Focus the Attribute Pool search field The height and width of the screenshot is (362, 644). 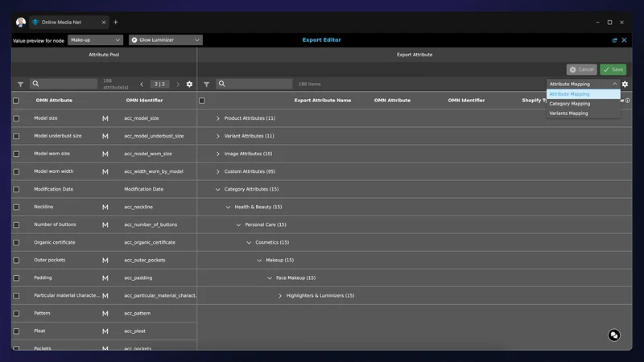tap(64, 84)
